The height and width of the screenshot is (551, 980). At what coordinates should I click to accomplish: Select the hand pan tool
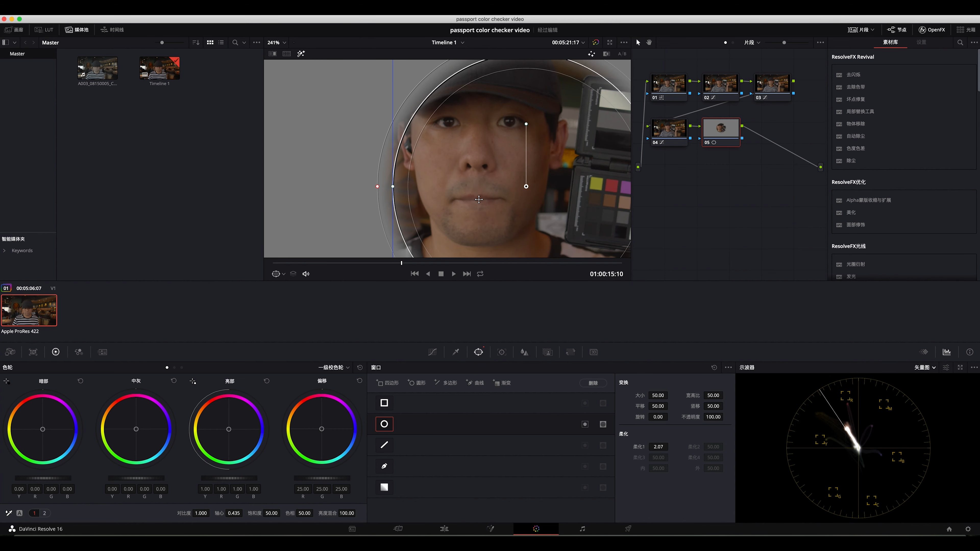pyautogui.click(x=649, y=43)
